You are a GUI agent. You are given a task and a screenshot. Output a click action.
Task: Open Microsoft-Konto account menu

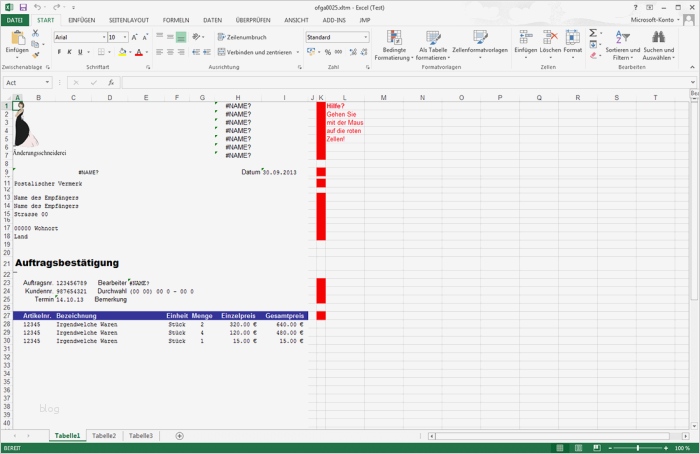tap(655, 20)
